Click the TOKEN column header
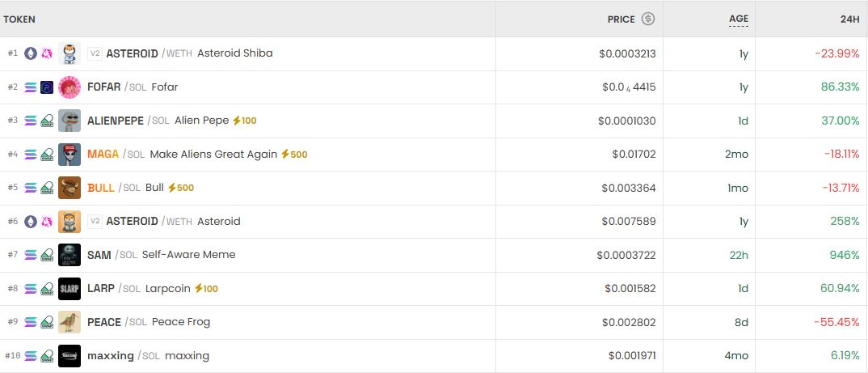The width and height of the screenshot is (868, 373). (19, 19)
